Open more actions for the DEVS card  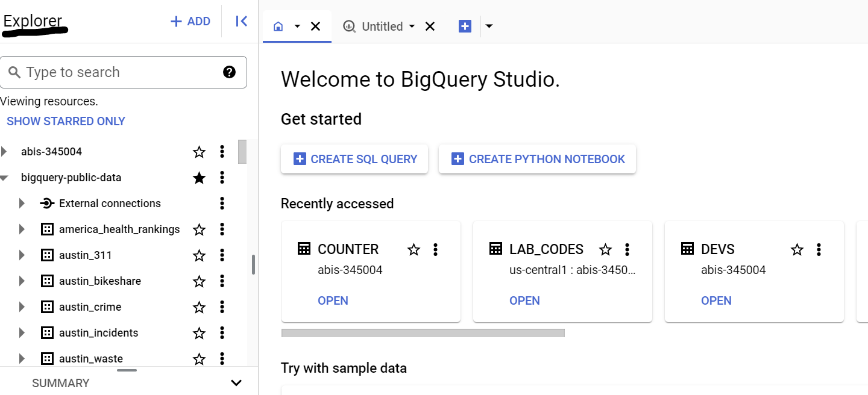[819, 249]
